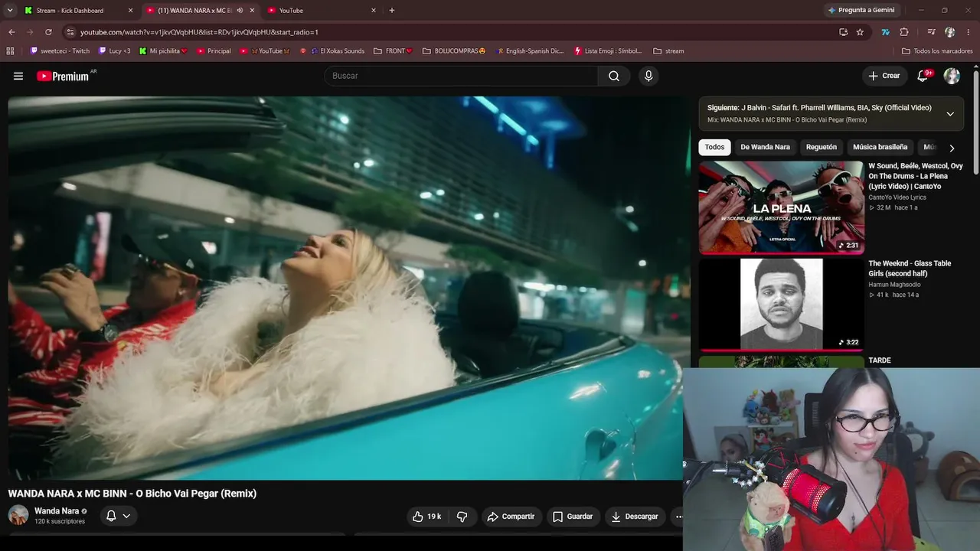Click the page vertical scrollbar
This screenshot has height=551, width=980.
click(x=976, y=122)
